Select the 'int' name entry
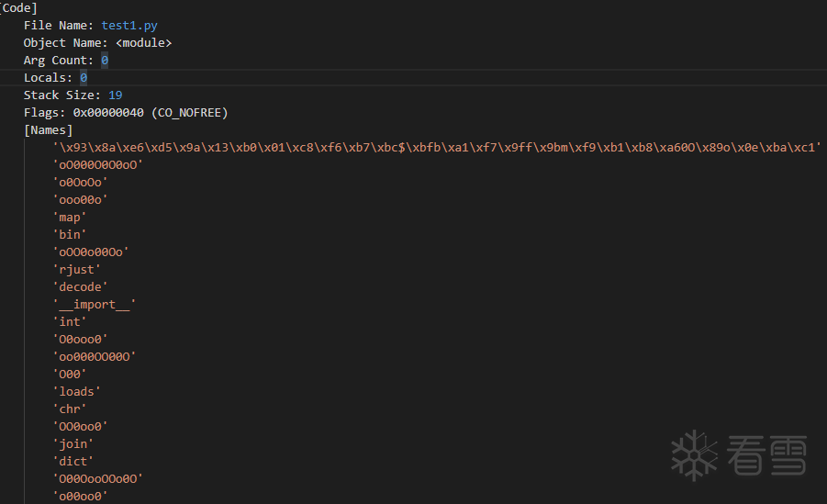This screenshot has height=504, width=827. [x=70, y=322]
